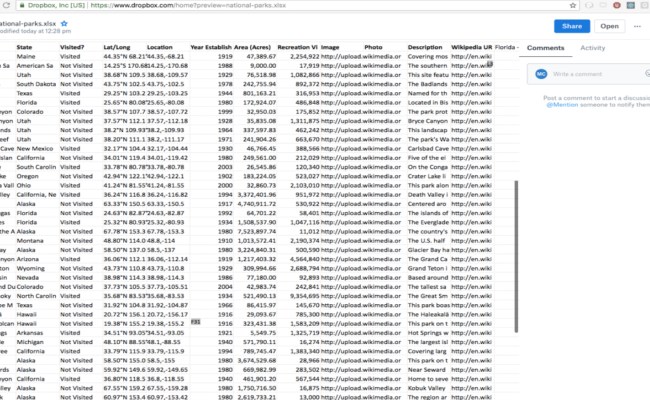Select the Image column header
The width and height of the screenshot is (650, 400).
coord(330,47)
